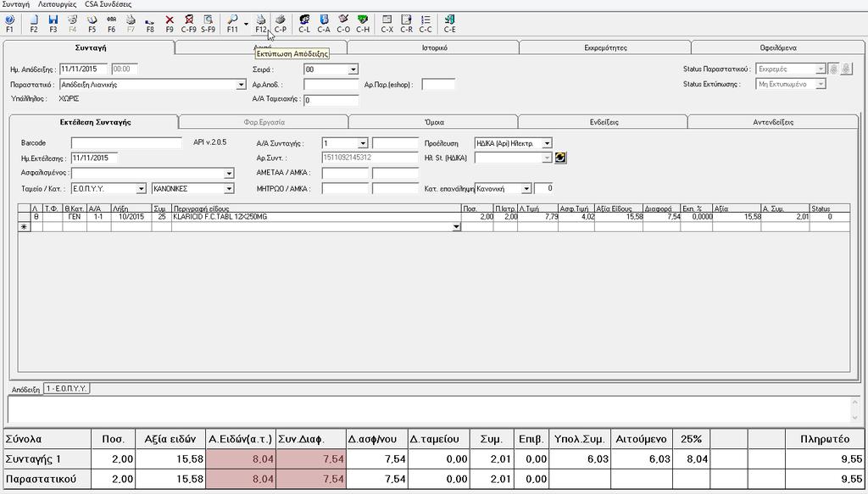868x494 pixels.
Task: Open the Συνταγή menu
Action: pos(15,4)
